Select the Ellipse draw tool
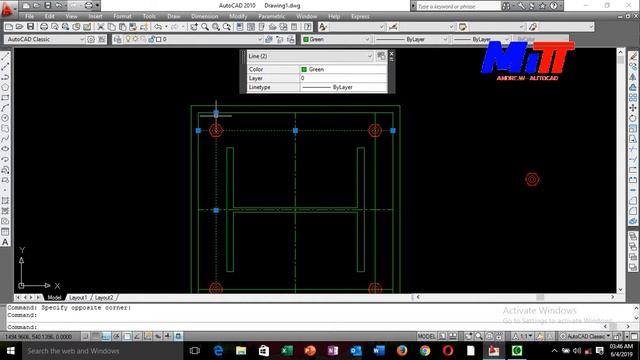640x360 pixels. [5, 149]
